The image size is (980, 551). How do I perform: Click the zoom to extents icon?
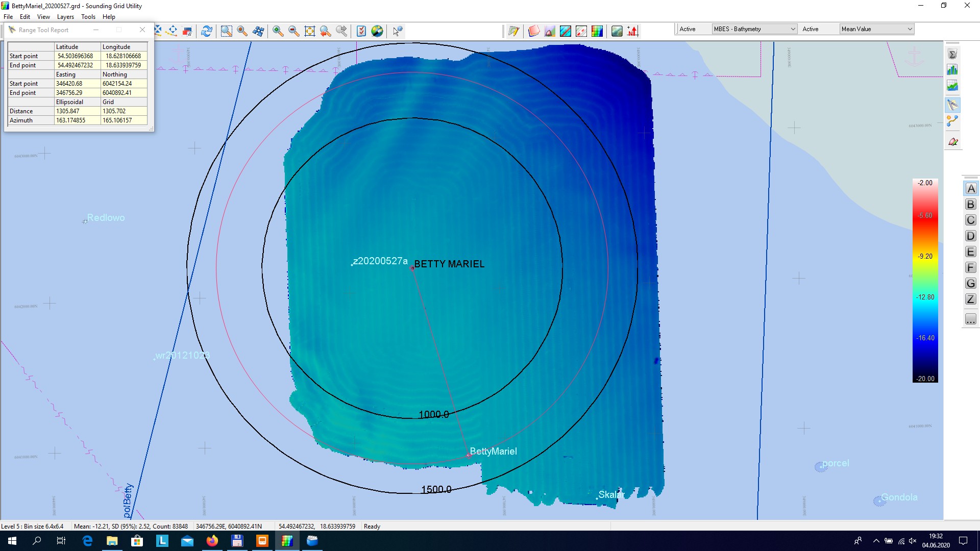pyautogui.click(x=309, y=31)
